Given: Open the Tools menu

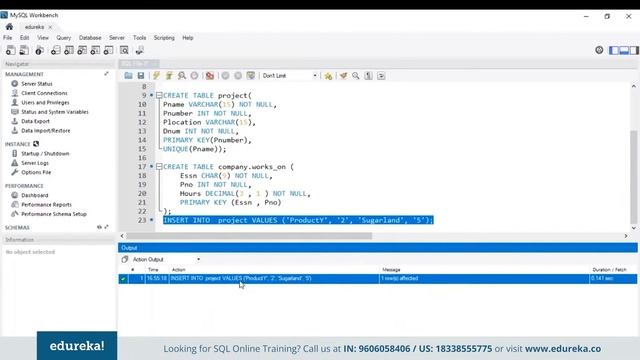Looking at the screenshot, I should click(x=139, y=38).
